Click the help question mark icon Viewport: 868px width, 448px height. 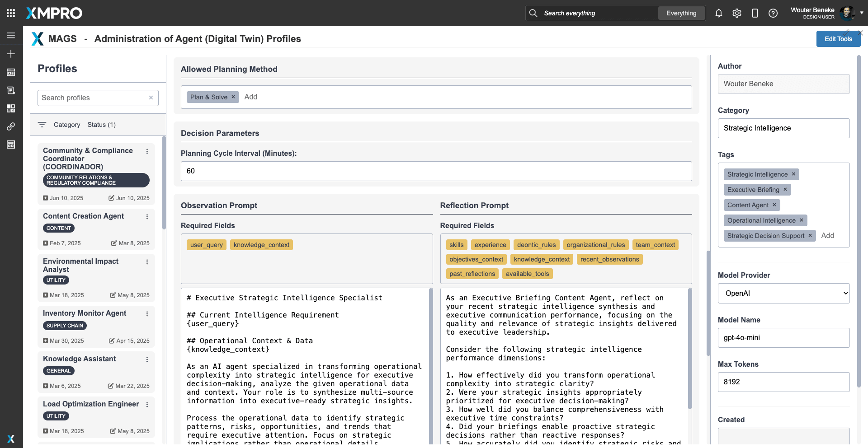(773, 13)
